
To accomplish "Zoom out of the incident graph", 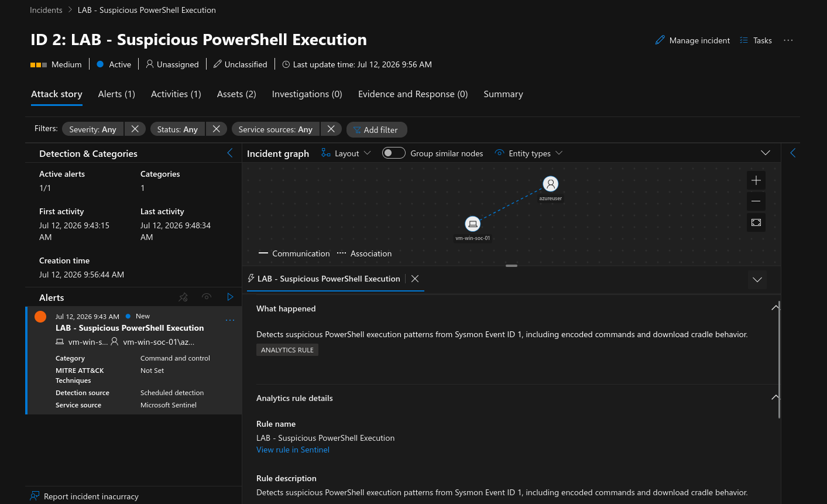I will click(x=756, y=201).
